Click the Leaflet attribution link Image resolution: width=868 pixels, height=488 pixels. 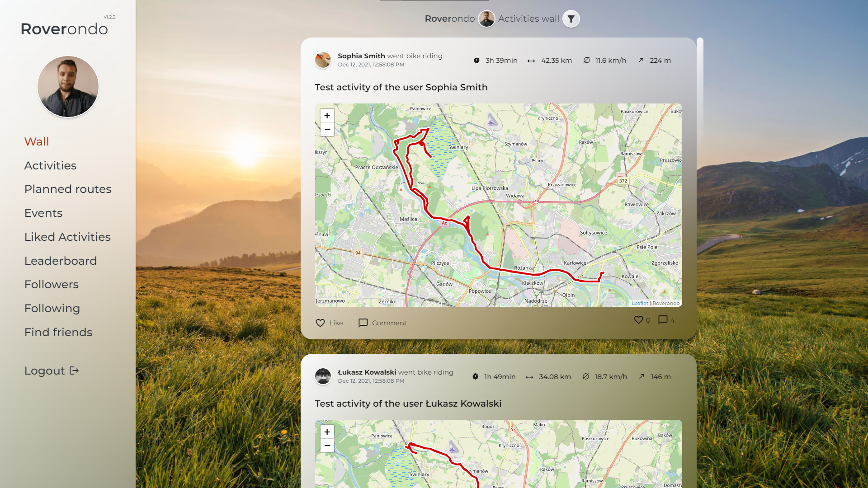[640, 304]
